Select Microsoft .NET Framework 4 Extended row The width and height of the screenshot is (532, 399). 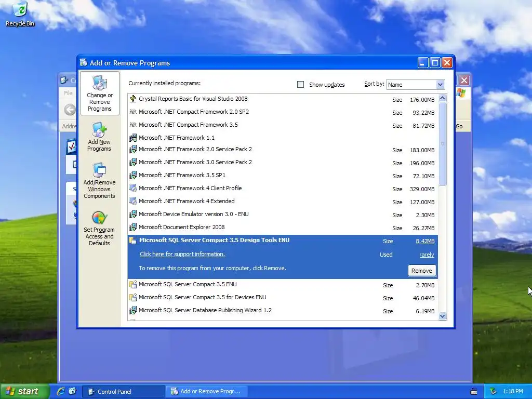point(283,201)
